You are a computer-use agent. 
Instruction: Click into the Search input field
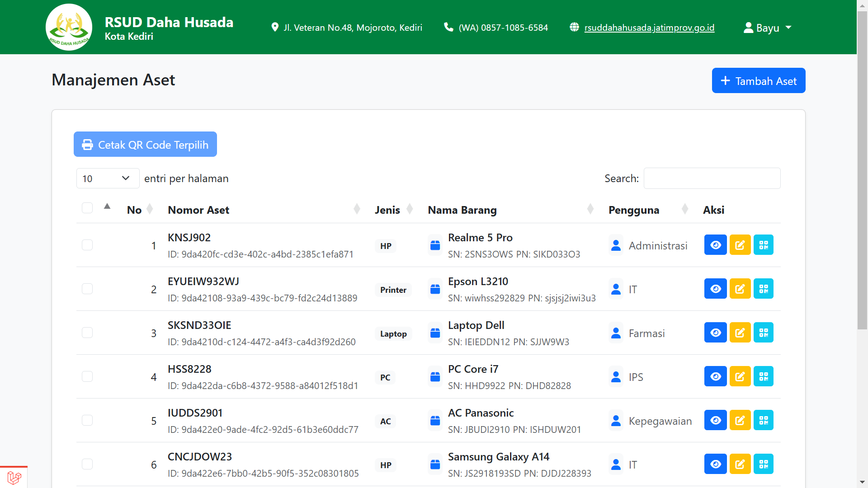click(x=712, y=178)
